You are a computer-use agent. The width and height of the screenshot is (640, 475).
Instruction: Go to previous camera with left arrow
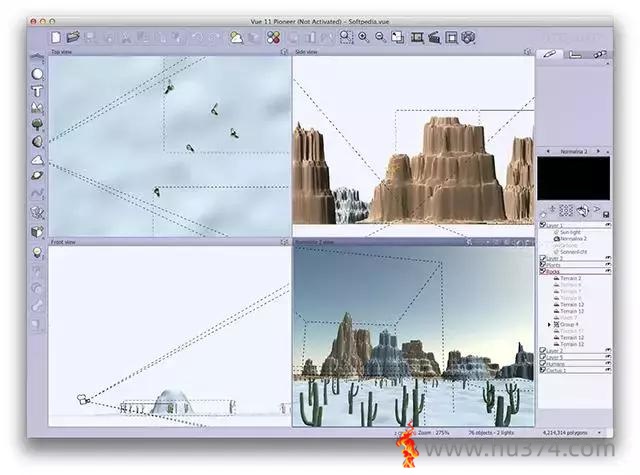coord(548,151)
